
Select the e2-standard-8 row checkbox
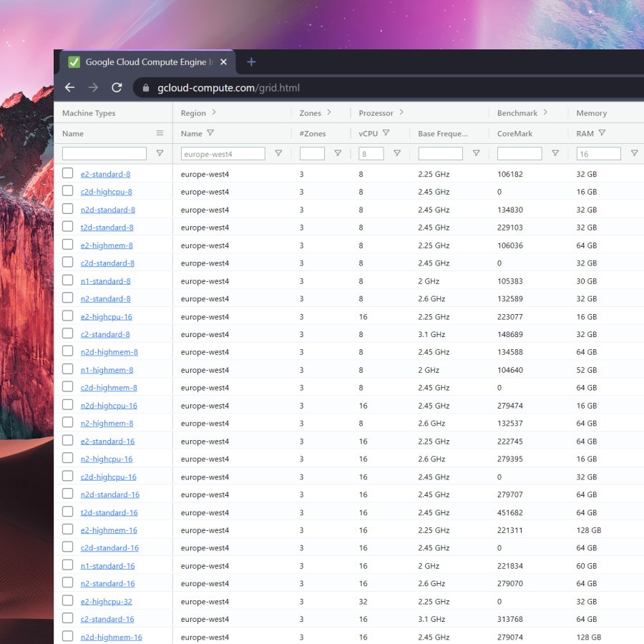pyautogui.click(x=68, y=173)
